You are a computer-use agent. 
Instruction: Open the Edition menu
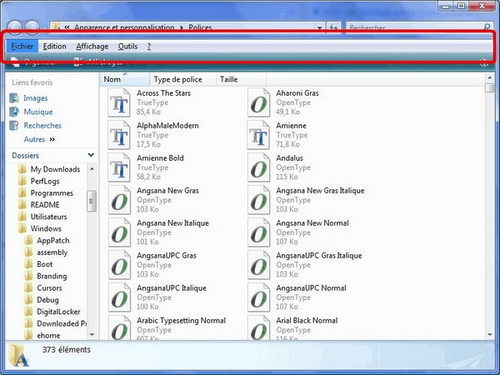[x=55, y=46]
